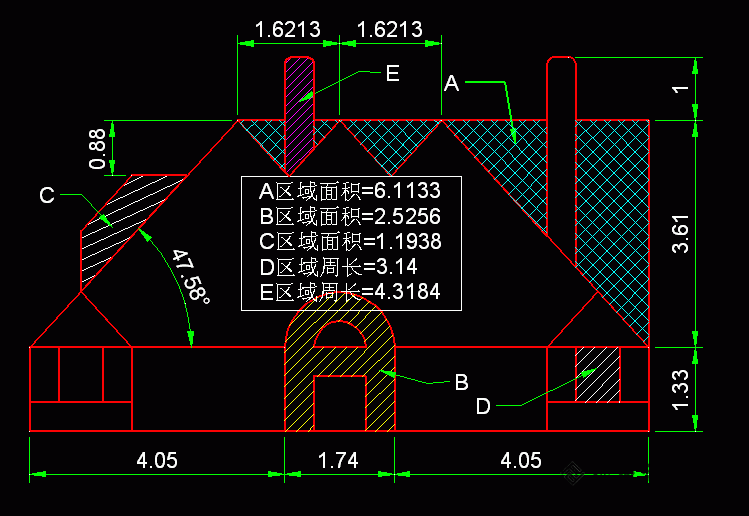Select the 0.88 vertical dimension text
The width and height of the screenshot is (749, 516).
[x=97, y=149]
